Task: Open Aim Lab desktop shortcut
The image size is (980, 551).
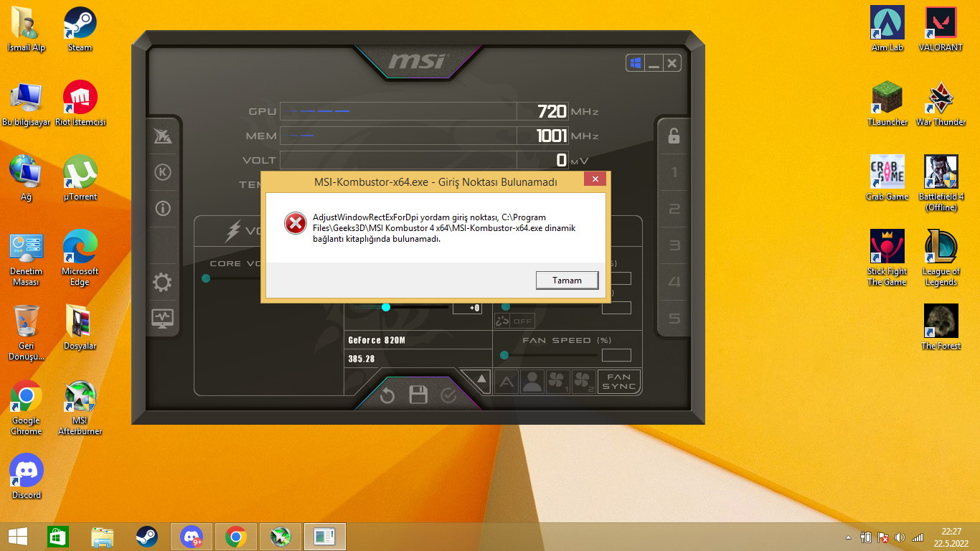Action: tap(887, 29)
